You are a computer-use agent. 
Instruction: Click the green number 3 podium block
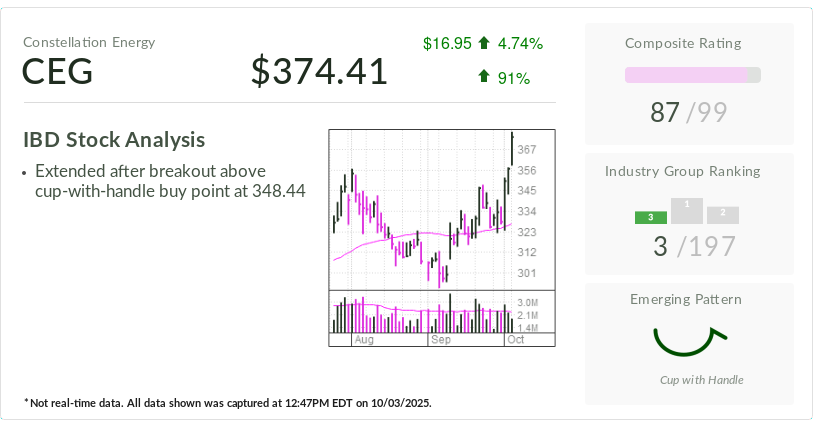(651, 217)
